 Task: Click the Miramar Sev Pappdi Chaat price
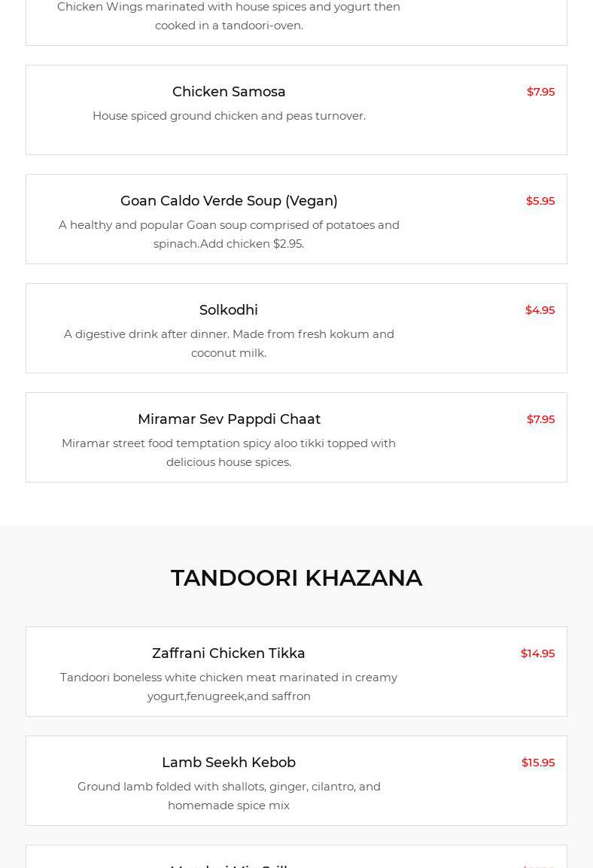[540, 419]
